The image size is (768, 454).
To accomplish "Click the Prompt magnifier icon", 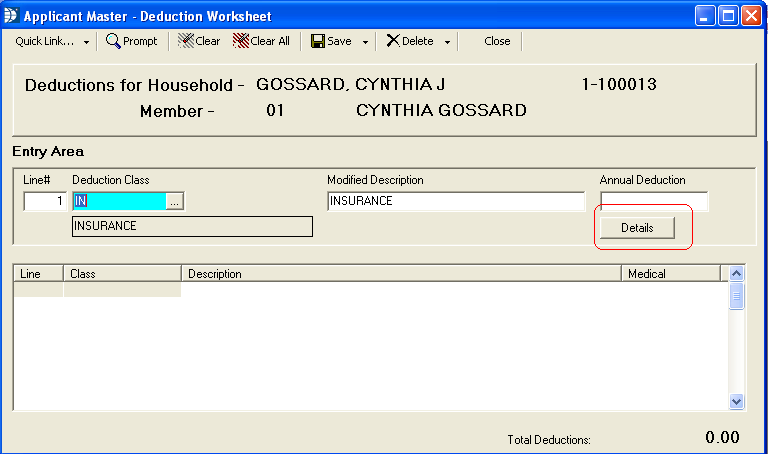I will click(114, 41).
